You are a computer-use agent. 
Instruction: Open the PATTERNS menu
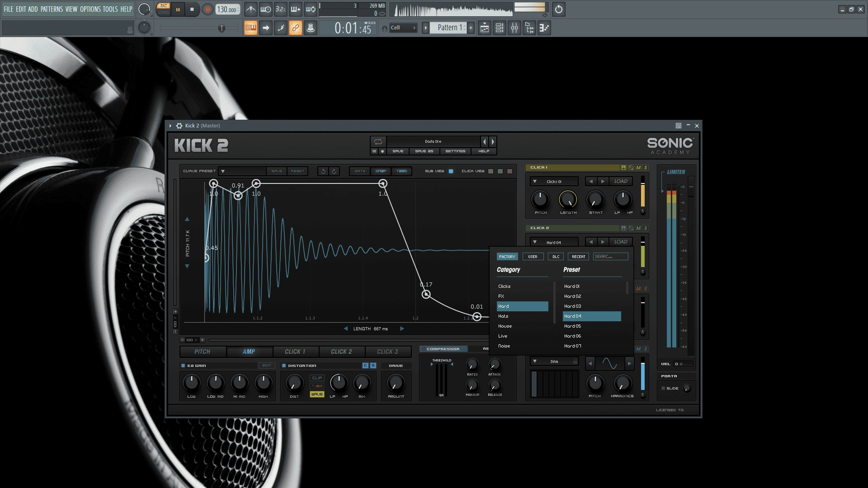pyautogui.click(x=52, y=9)
